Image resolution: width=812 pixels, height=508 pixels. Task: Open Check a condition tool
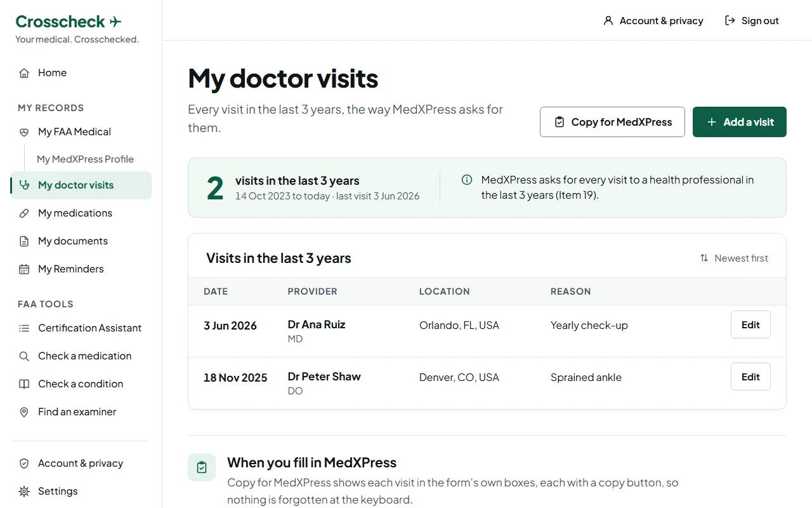pos(81,384)
